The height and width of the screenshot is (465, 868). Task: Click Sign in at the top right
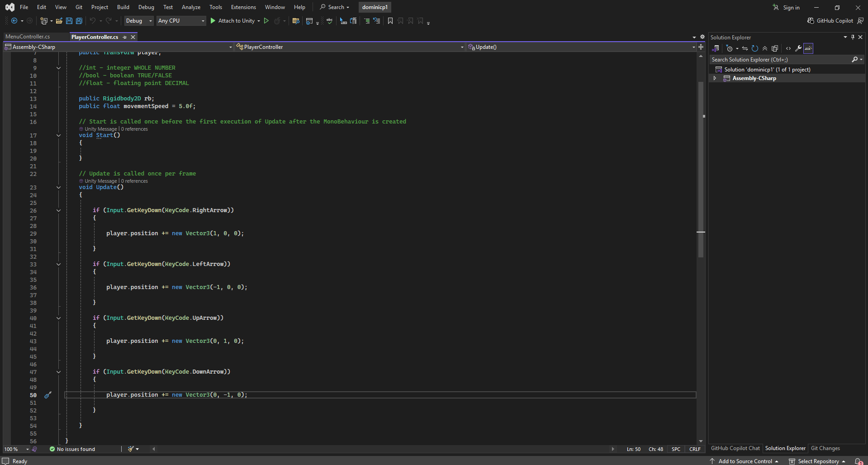click(x=786, y=7)
